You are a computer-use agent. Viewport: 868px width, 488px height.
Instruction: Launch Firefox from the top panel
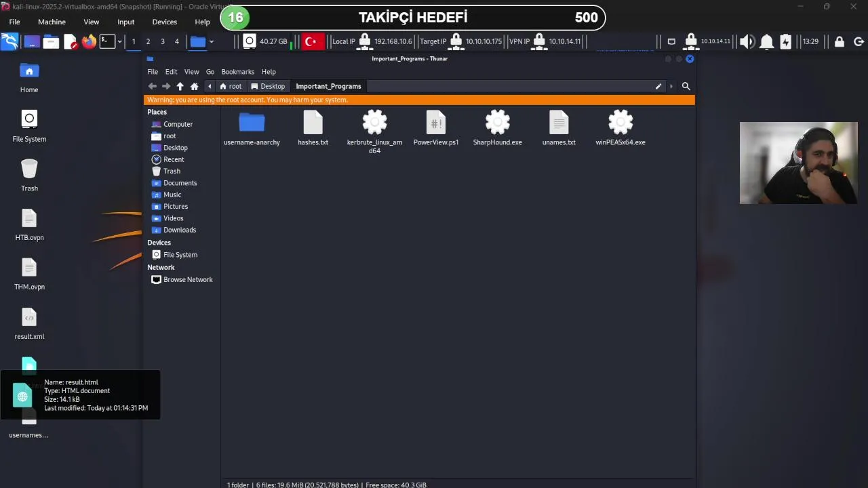tap(89, 41)
